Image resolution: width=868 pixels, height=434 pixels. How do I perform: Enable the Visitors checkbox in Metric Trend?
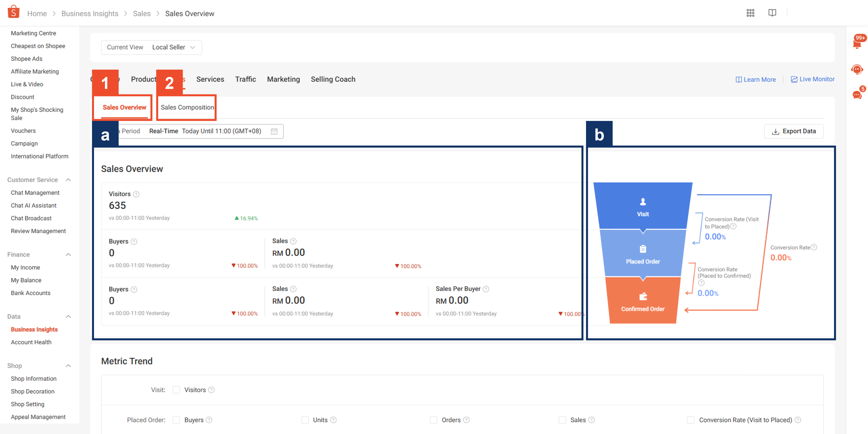coord(176,389)
